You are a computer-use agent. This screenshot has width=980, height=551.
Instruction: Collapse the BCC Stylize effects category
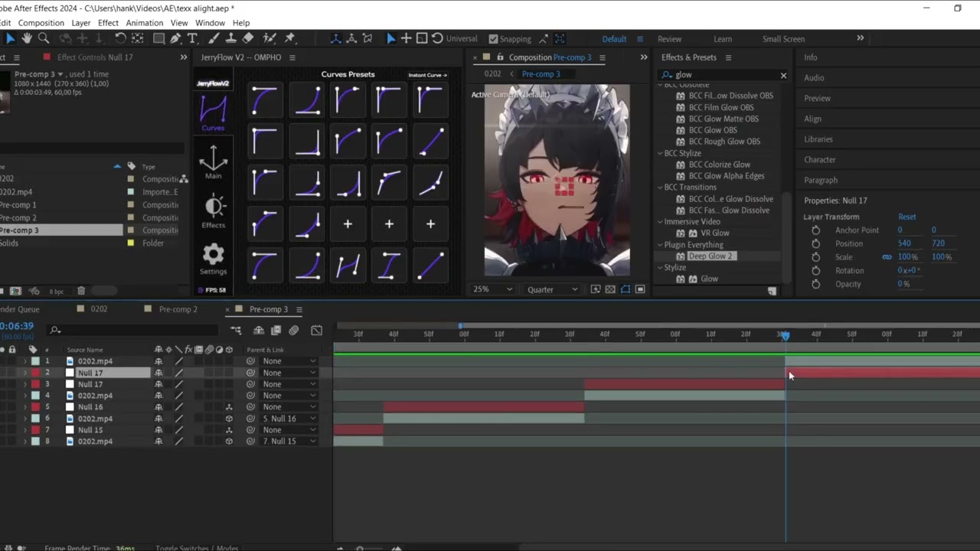pyautogui.click(x=660, y=153)
